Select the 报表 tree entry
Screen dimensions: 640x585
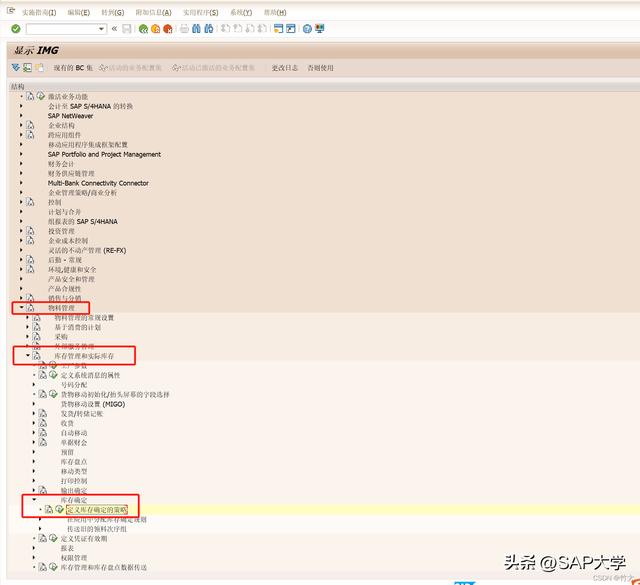coord(67,548)
